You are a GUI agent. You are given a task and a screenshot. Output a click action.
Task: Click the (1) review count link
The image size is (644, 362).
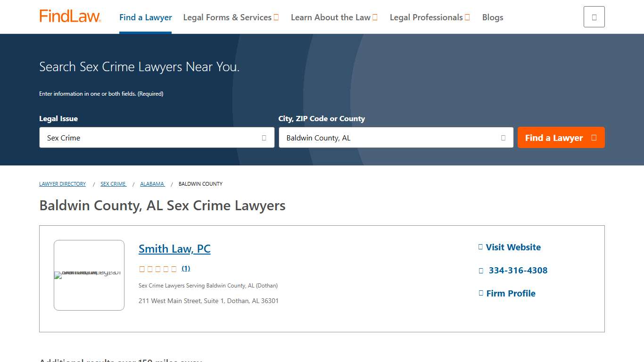(x=185, y=268)
